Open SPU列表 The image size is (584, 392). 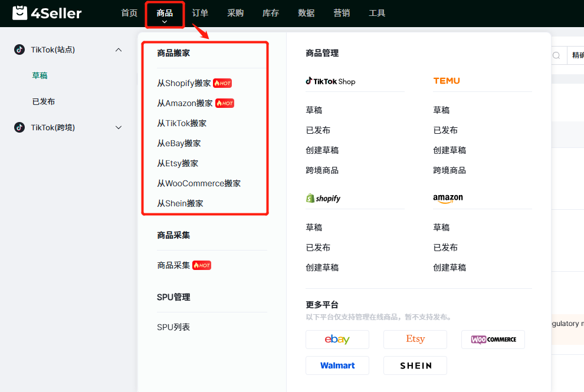pos(173,327)
